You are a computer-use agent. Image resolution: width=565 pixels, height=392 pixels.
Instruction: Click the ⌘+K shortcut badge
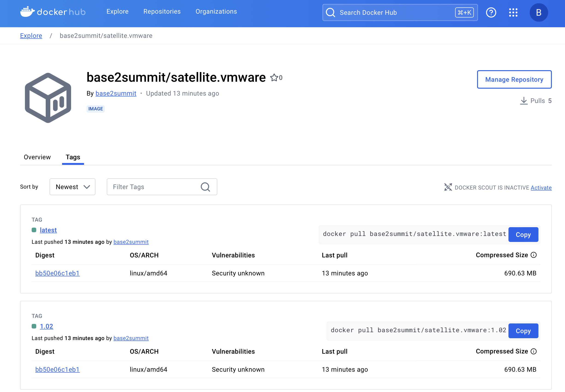point(464,12)
